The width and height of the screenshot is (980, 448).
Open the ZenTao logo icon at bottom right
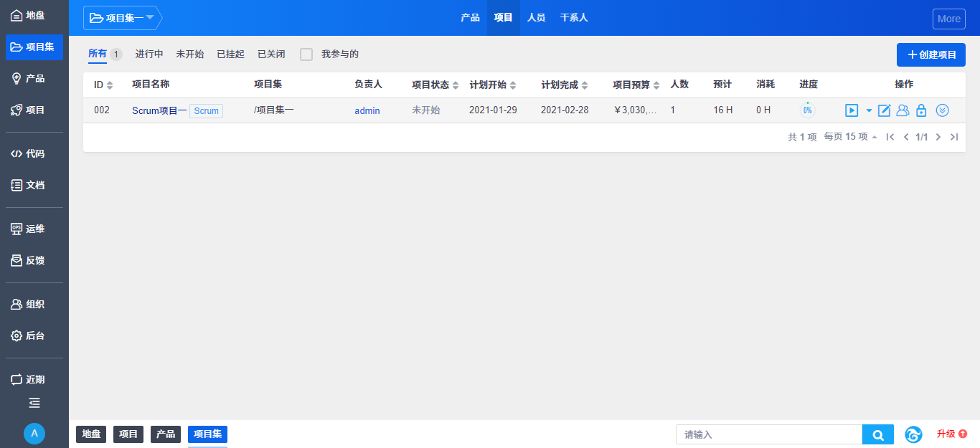coord(913,434)
